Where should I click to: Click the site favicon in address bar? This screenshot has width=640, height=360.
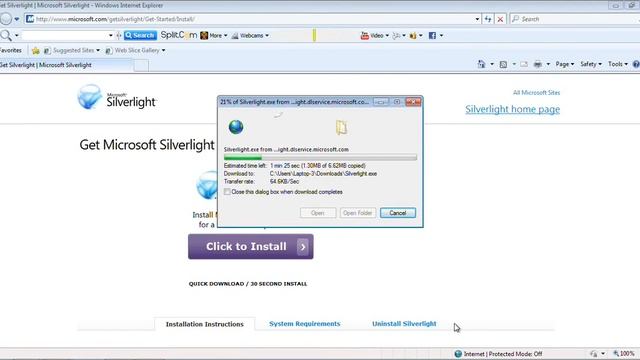point(30,19)
